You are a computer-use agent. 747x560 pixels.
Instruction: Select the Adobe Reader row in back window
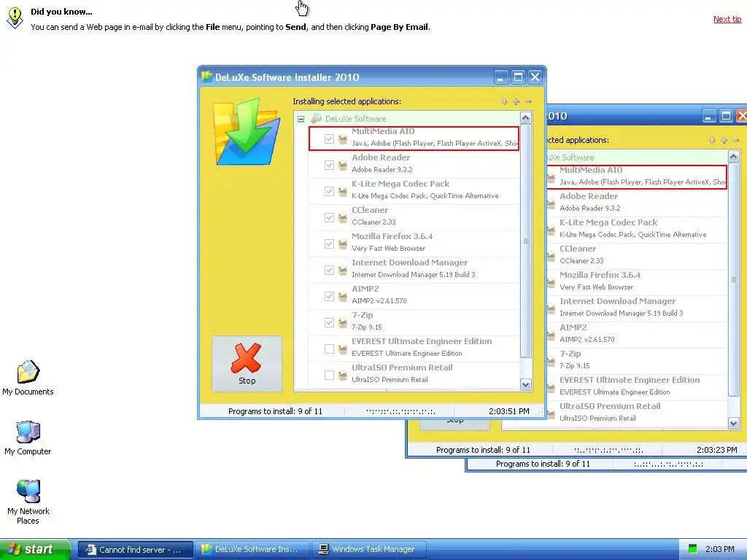point(636,202)
